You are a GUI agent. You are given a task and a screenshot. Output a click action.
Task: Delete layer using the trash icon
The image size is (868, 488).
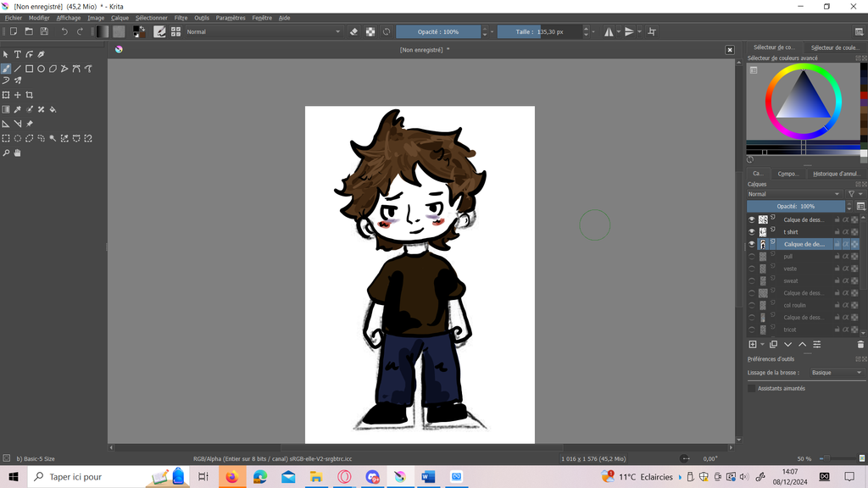coord(860,345)
